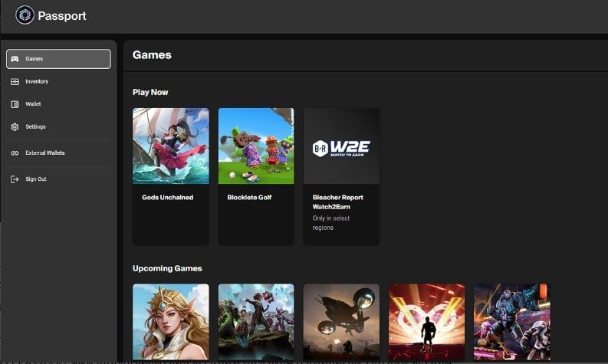The height and width of the screenshot is (364, 608).
Task: Open the Blocklete Golf game artwork
Action: coord(256,146)
